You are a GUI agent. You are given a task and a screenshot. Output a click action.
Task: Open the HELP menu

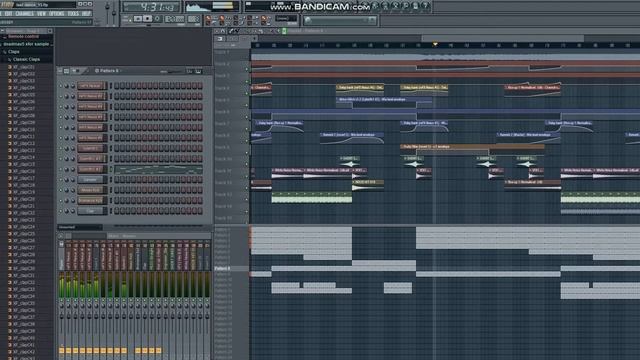coord(87,14)
